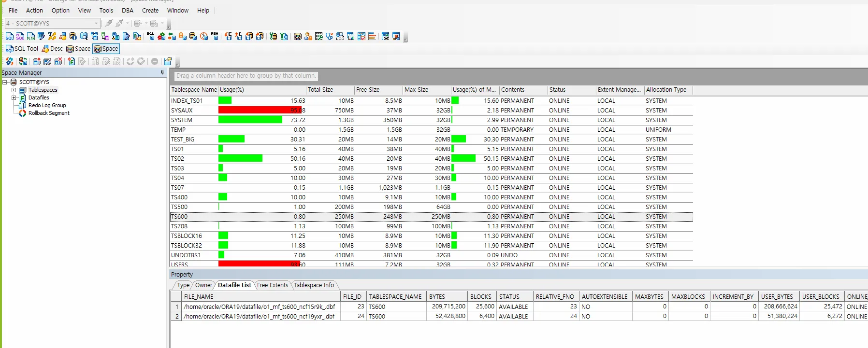
Task: Switch to the Tablespace Info tab
Action: 314,285
